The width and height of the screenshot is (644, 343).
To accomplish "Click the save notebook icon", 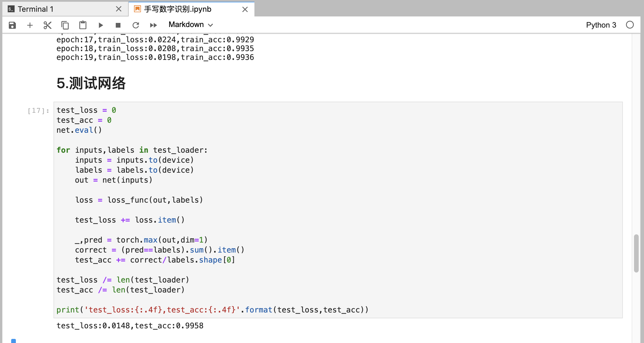I will click(12, 25).
